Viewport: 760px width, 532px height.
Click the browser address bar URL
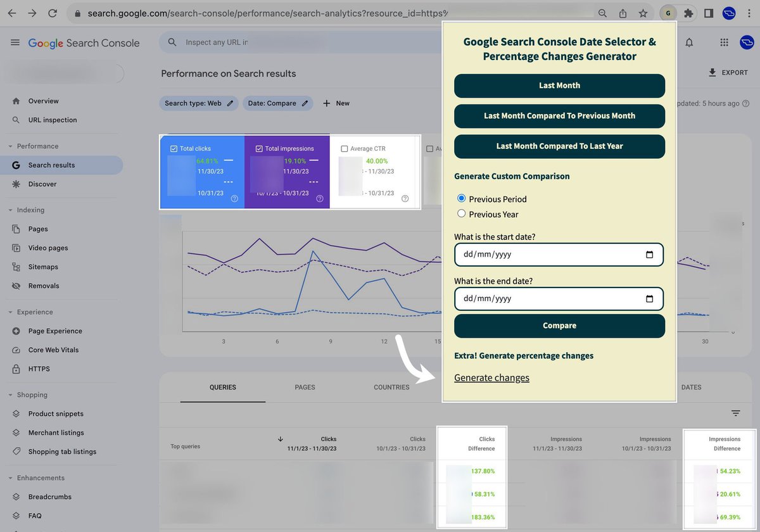point(268,13)
